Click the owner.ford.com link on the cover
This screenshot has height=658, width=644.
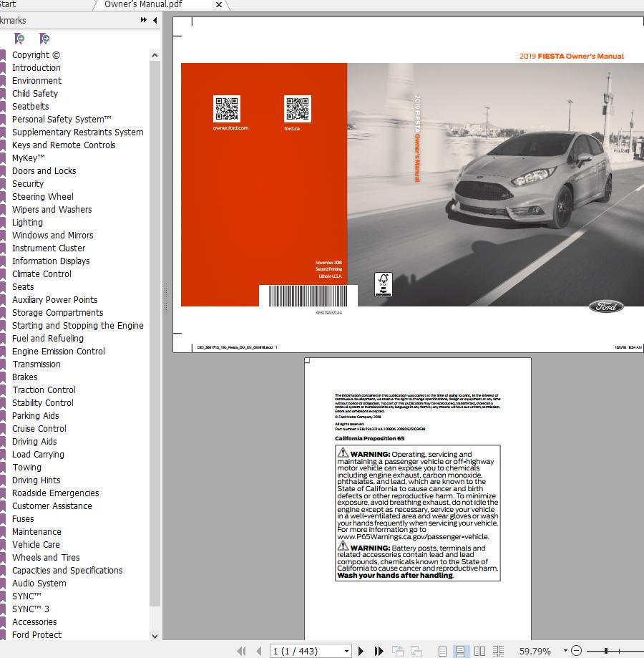230,128
